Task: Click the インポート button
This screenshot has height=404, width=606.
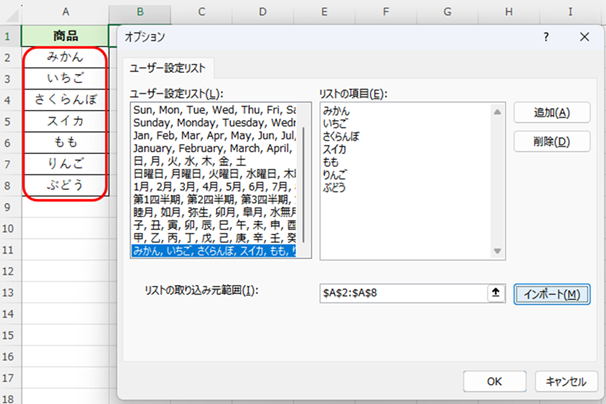Action: (x=549, y=294)
